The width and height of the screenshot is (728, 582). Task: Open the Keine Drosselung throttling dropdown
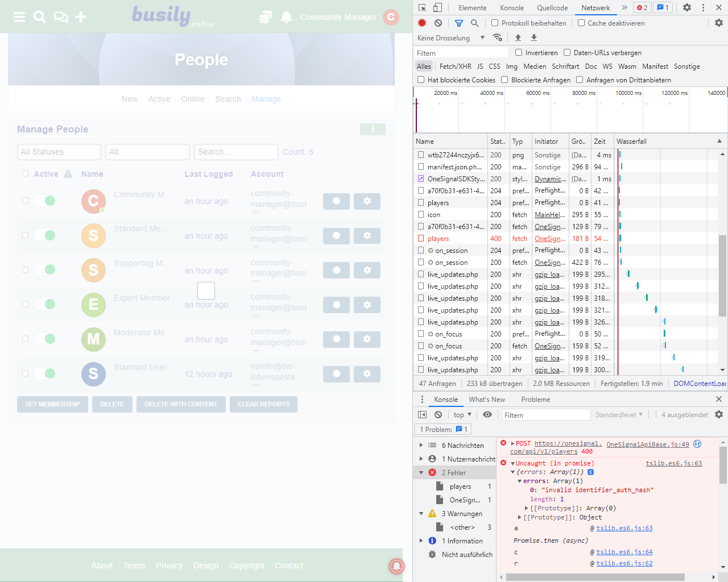click(x=450, y=38)
